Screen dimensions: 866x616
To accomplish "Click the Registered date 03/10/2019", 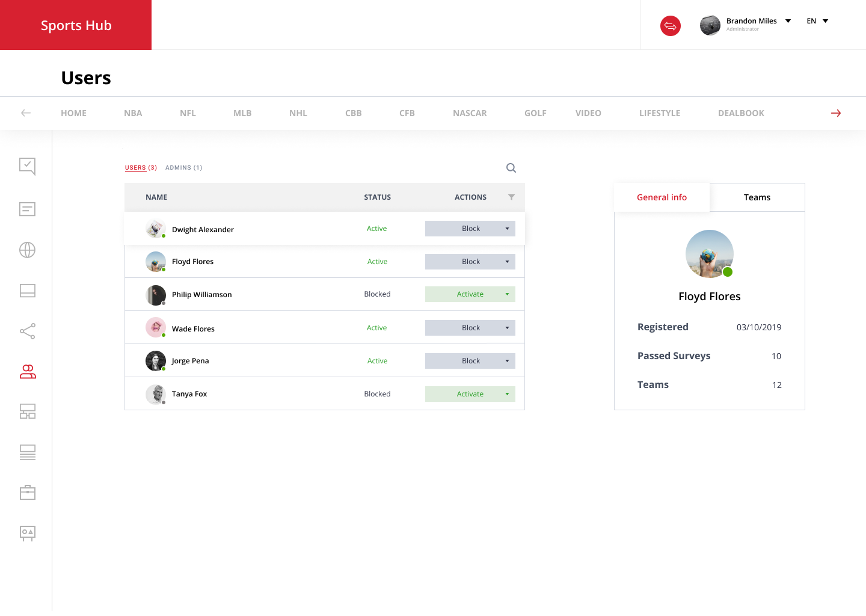I will tap(759, 327).
